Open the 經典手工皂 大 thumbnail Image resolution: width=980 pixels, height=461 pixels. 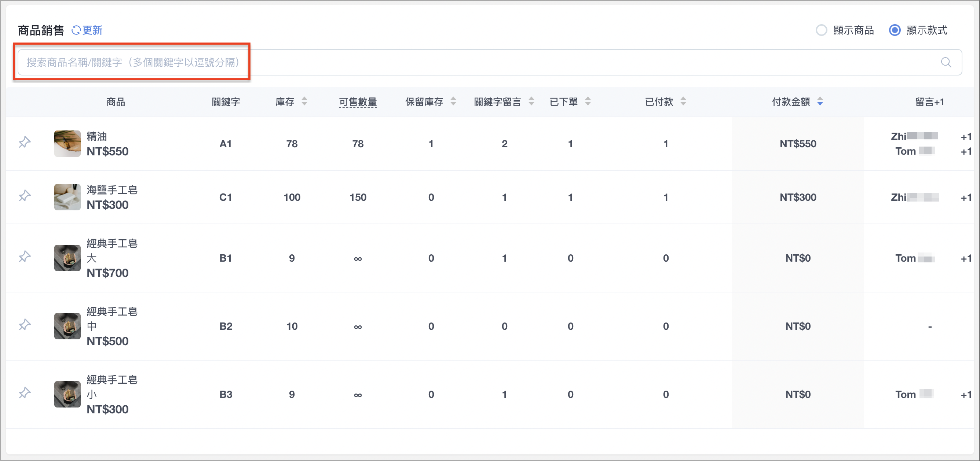point(67,258)
